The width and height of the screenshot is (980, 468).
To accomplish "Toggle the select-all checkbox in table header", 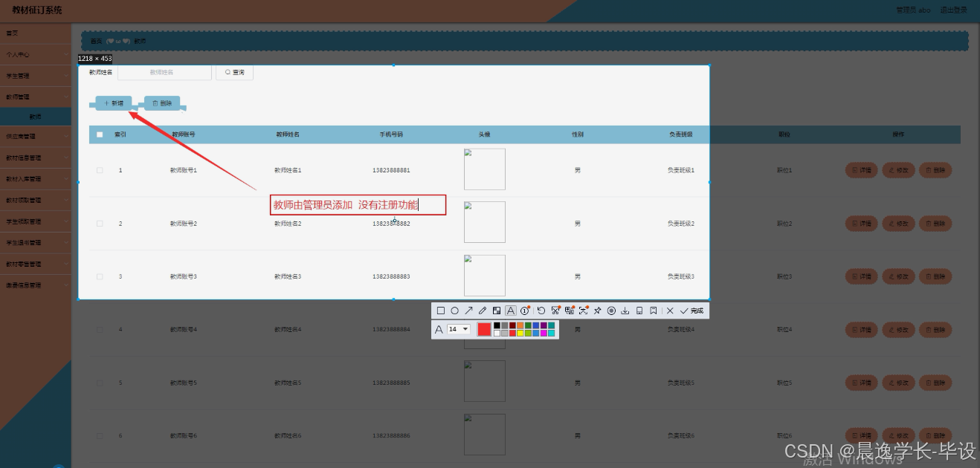I will [x=100, y=134].
